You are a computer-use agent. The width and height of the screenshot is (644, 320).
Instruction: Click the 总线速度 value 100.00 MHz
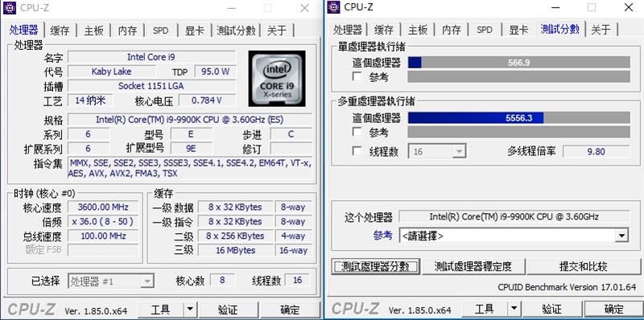pos(103,236)
